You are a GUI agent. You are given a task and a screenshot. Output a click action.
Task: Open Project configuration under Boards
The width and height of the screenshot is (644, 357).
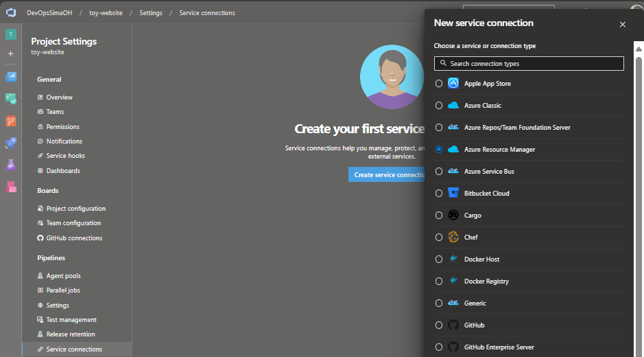pos(77,209)
